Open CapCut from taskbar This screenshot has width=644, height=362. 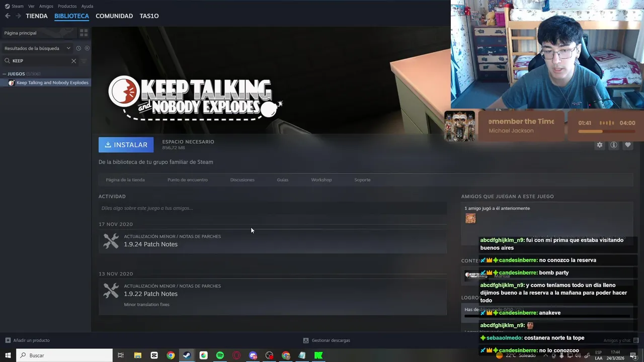154,355
